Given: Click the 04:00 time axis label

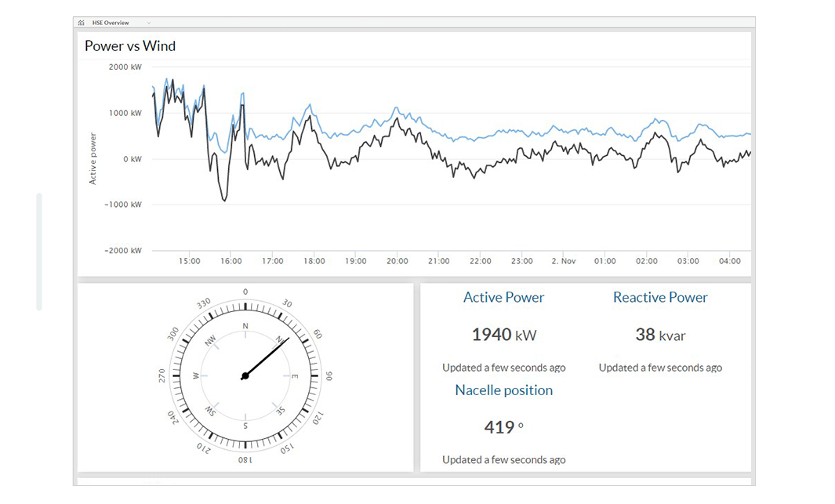Looking at the screenshot, I should coord(730,261).
